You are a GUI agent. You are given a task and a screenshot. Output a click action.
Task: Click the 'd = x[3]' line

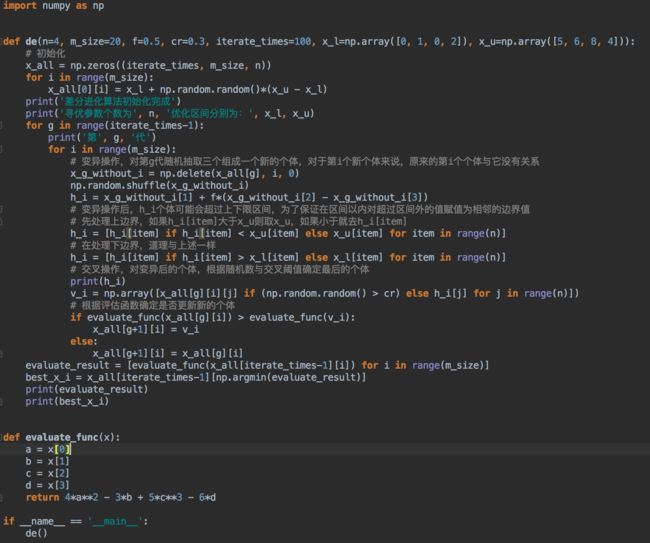(x=47, y=486)
